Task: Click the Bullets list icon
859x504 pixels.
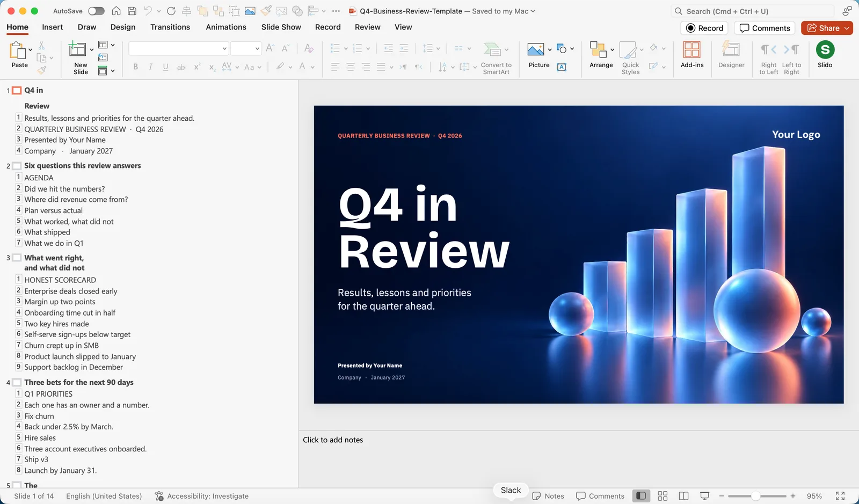Action: click(x=335, y=48)
